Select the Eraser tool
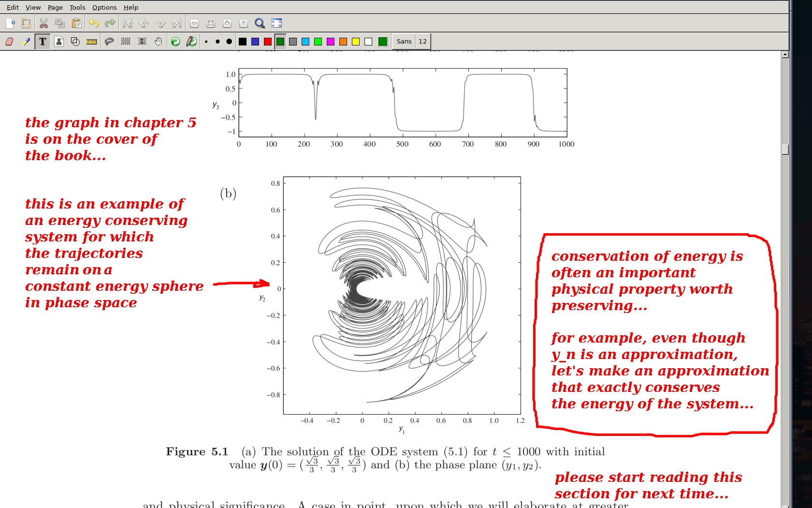812x508 pixels. (x=9, y=42)
